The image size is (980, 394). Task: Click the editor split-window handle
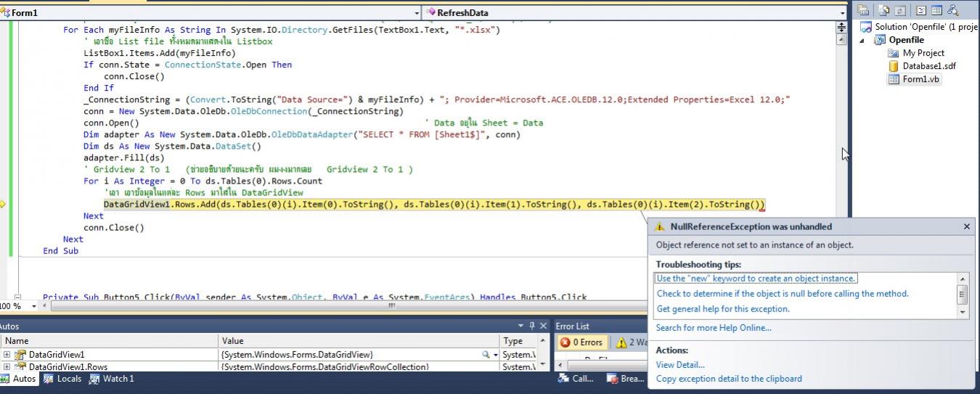842,27
